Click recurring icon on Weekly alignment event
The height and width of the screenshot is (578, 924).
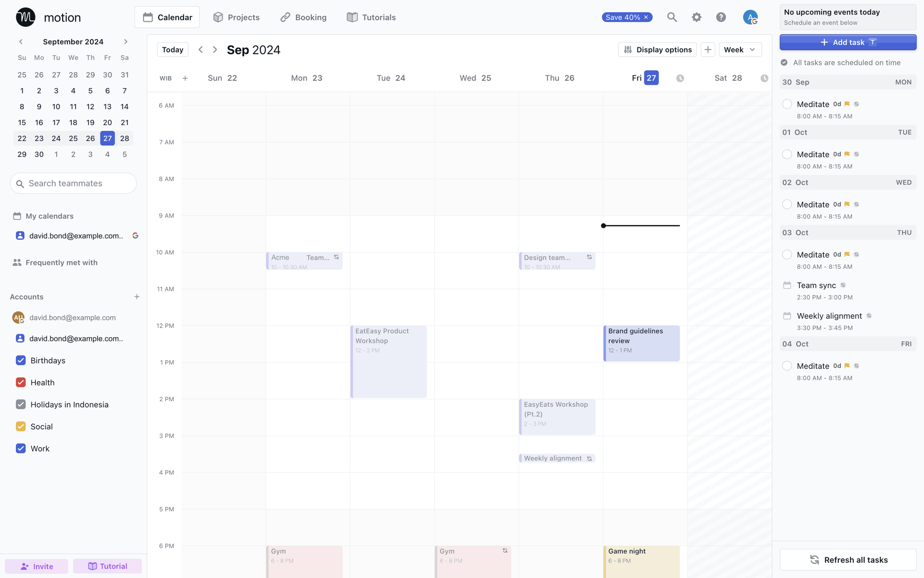[x=589, y=459]
